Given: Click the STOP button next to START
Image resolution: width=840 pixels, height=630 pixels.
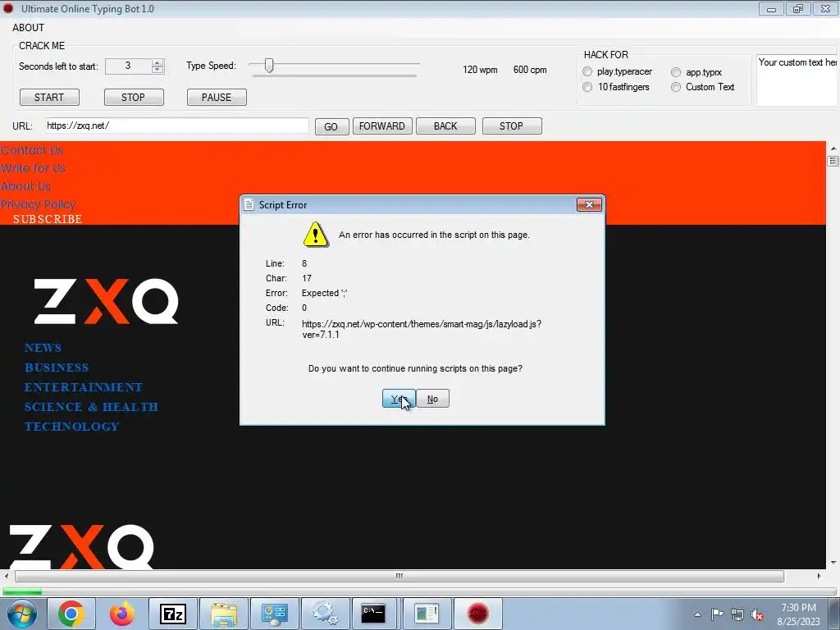Looking at the screenshot, I should tap(134, 98).
